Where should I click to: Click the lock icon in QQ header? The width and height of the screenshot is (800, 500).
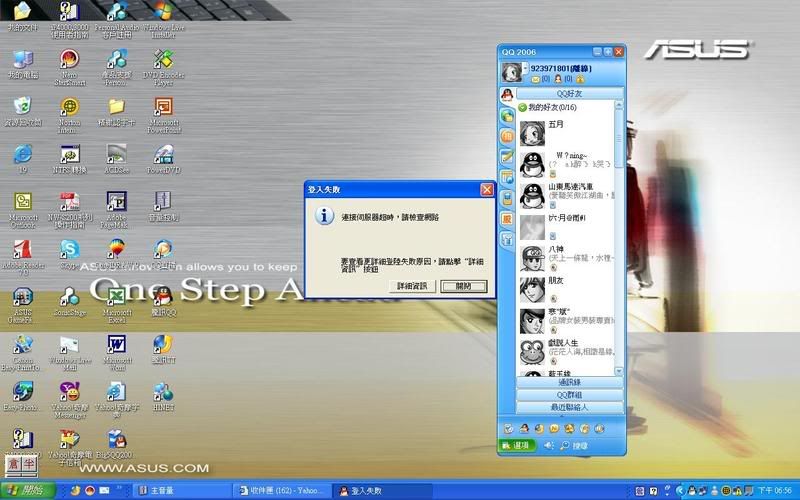581,80
